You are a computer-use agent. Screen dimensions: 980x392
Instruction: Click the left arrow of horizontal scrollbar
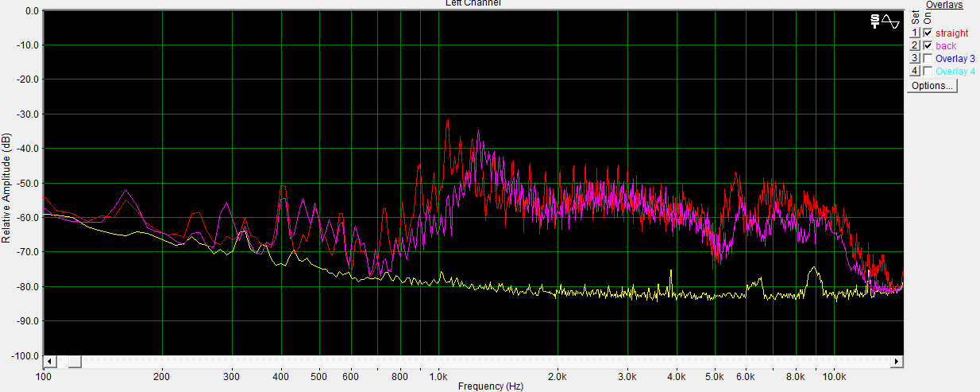click(x=49, y=362)
